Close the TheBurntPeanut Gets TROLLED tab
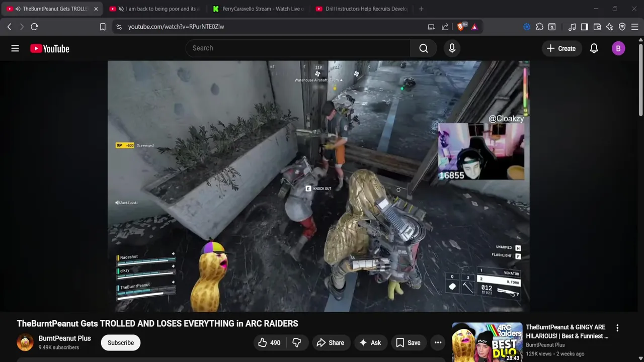The height and width of the screenshot is (362, 644). tap(96, 9)
